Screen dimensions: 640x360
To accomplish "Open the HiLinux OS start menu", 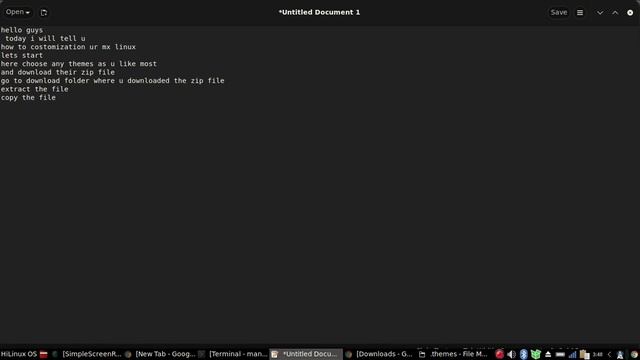I will [x=19, y=354].
